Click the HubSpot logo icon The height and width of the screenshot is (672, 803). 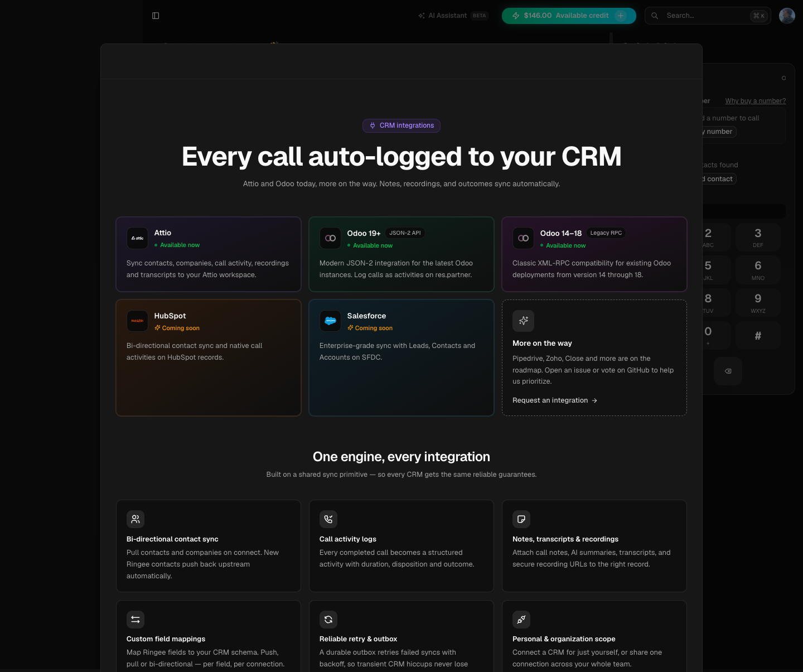pos(137,321)
